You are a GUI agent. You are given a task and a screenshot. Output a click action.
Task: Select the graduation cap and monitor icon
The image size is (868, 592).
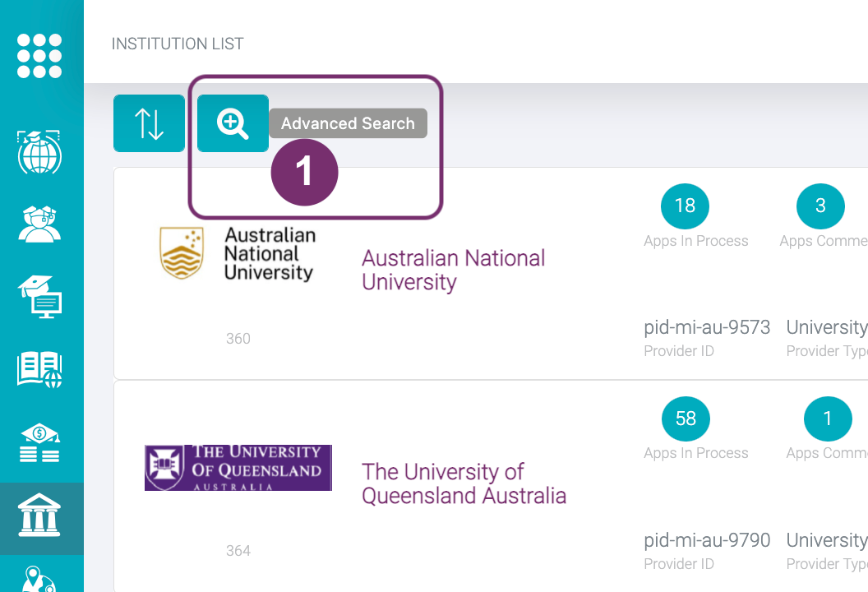[39, 297]
